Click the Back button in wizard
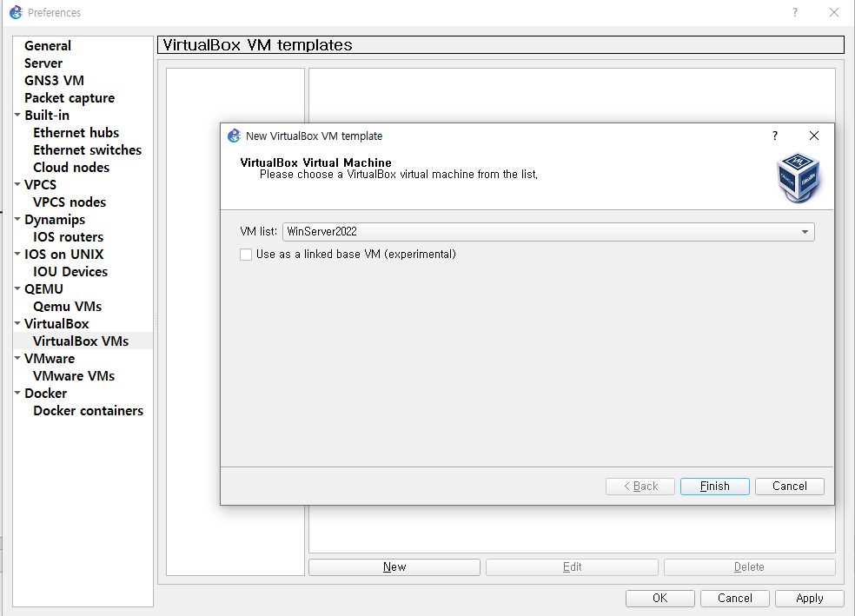This screenshot has width=855, height=616. (640, 487)
